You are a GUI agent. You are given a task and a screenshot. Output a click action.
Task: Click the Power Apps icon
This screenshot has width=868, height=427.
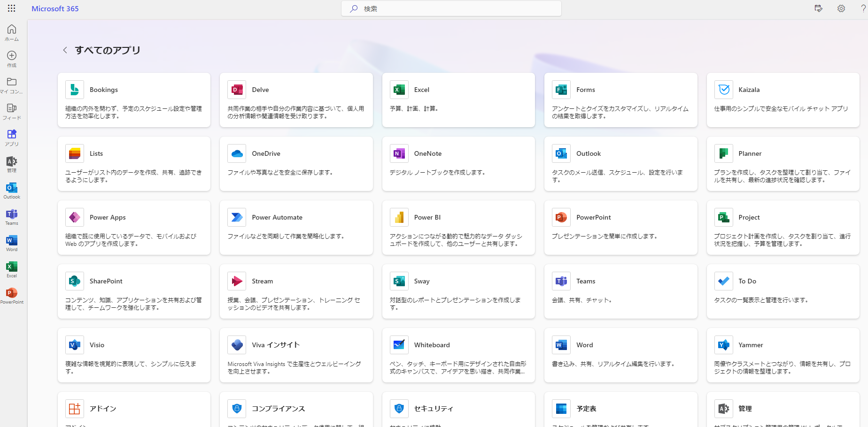coord(75,217)
